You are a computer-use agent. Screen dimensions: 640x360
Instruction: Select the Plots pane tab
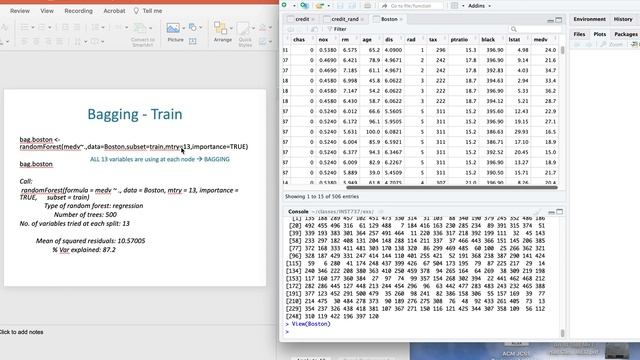point(600,34)
